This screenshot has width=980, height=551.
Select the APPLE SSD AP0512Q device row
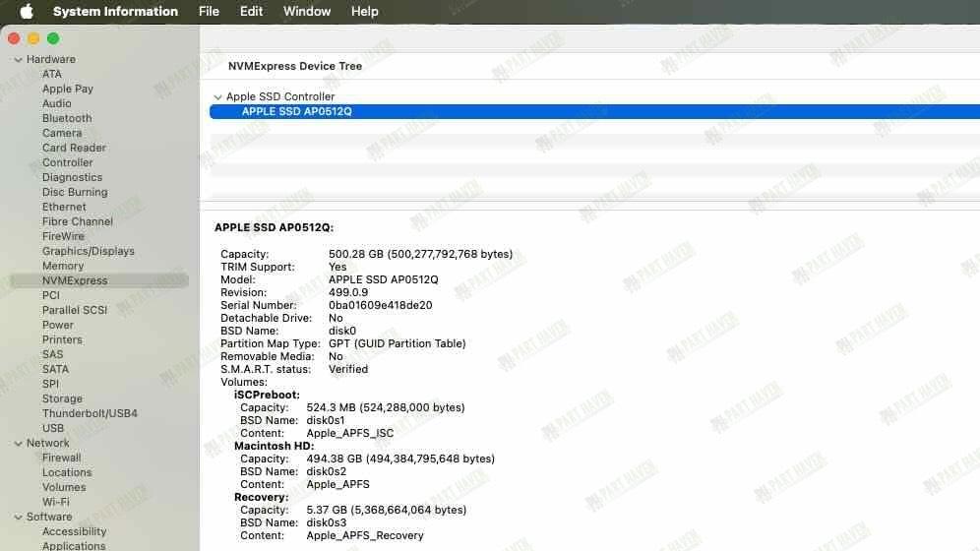(x=296, y=111)
